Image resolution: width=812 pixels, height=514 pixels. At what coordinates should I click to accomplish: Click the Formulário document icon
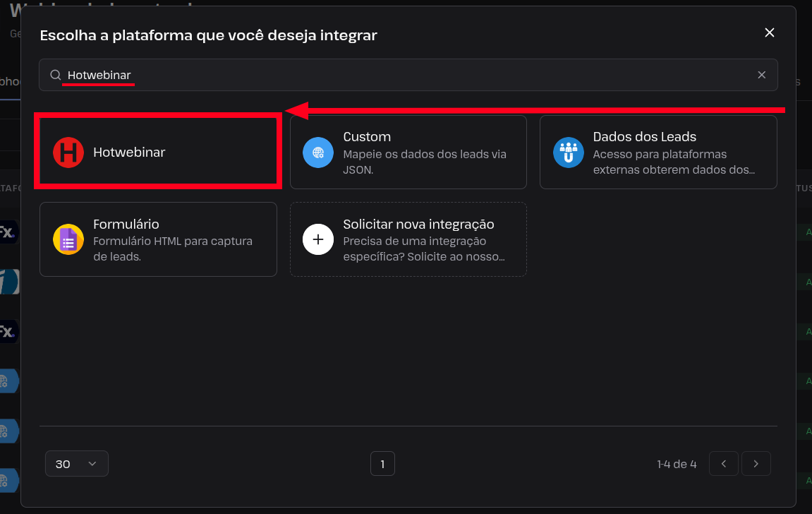pos(68,239)
